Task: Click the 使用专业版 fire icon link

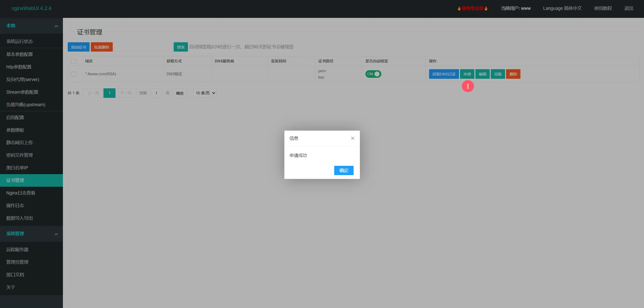Action: point(472,8)
